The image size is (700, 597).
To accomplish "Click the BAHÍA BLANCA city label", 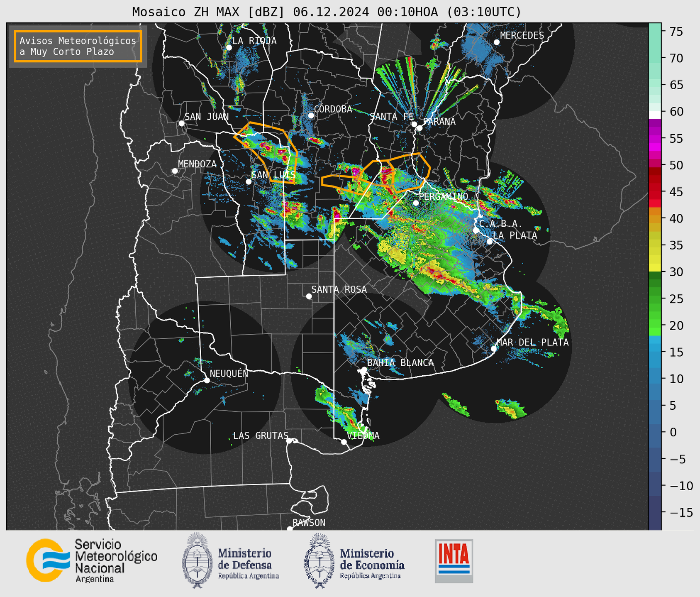I will (400, 363).
